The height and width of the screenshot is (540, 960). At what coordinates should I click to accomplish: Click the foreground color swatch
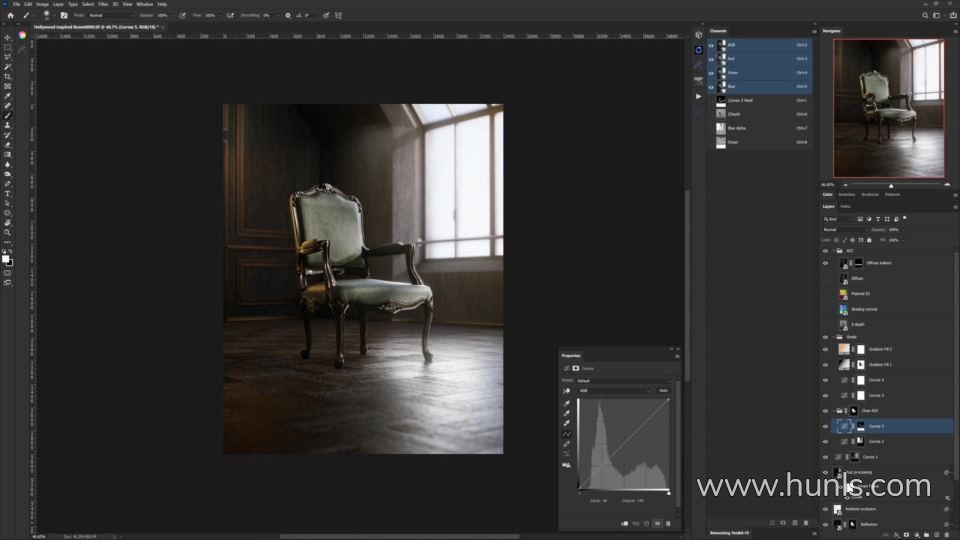[x=5, y=258]
